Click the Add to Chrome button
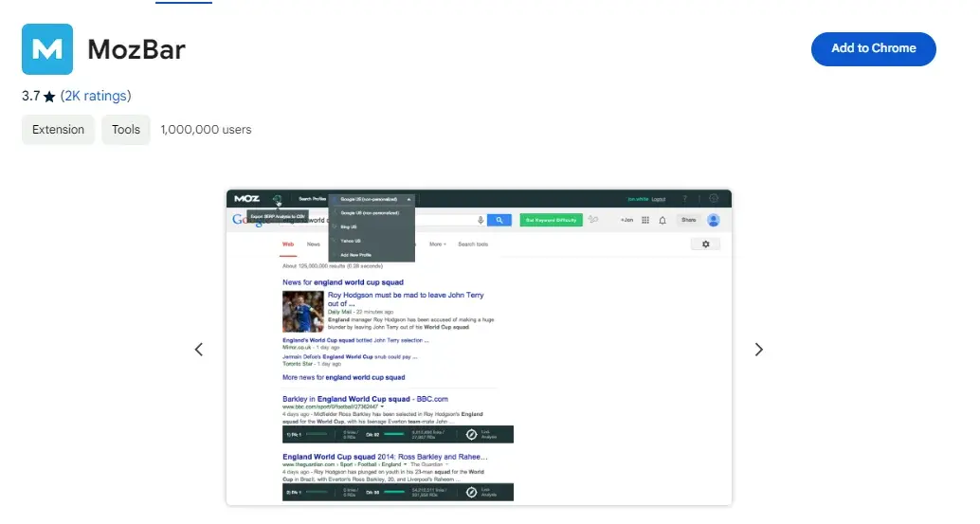 (x=873, y=48)
